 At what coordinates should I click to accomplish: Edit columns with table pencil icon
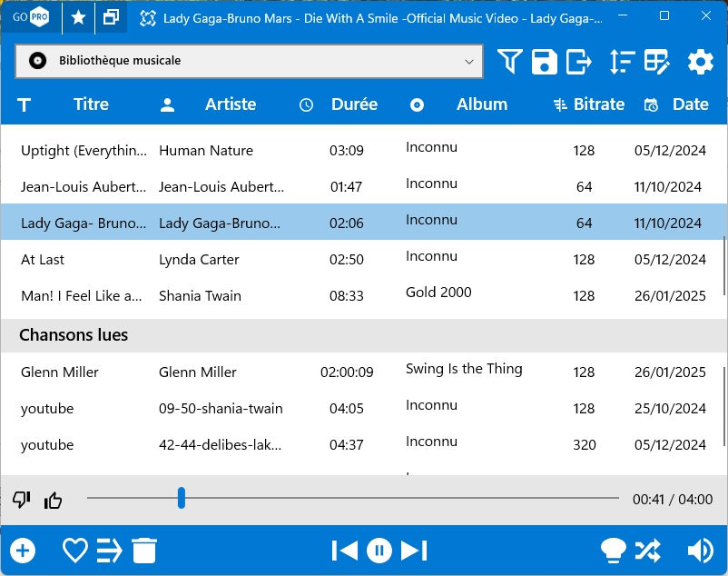tap(656, 61)
